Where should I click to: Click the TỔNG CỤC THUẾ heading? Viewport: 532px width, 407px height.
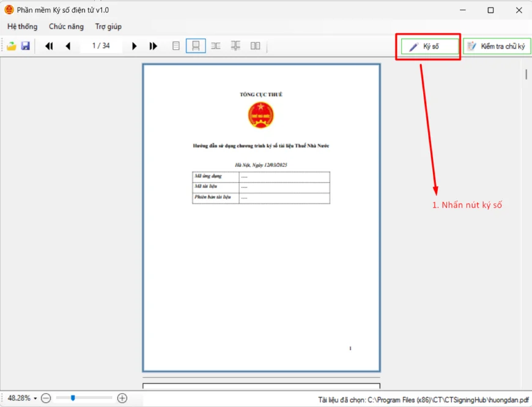pyautogui.click(x=261, y=94)
